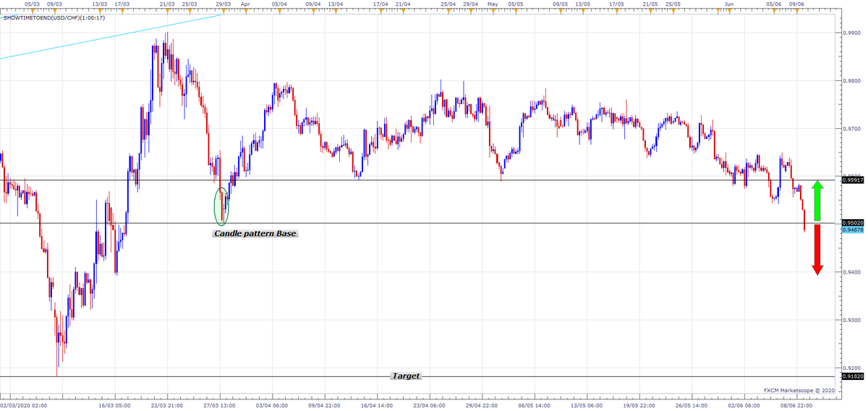
Task: Click the 0.9400 price axis label
Action: [x=851, y=271]
